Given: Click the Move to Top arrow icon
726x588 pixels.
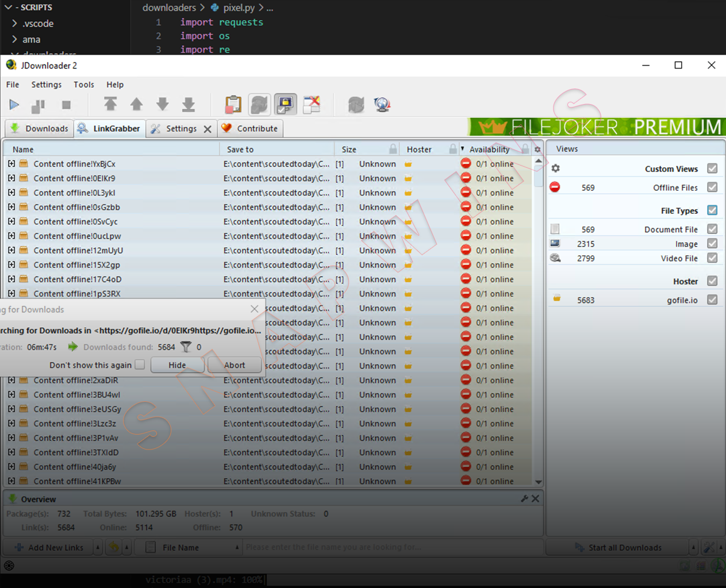Looking at the screenshot, I should point(110,105).
